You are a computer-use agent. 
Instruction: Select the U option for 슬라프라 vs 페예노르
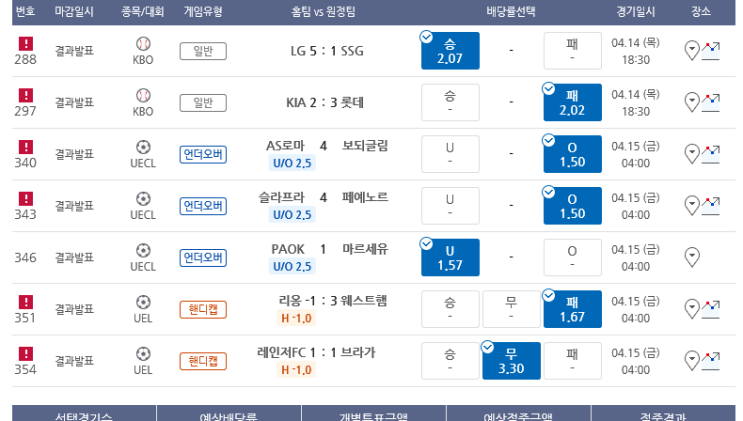click(x=450, y=205)
